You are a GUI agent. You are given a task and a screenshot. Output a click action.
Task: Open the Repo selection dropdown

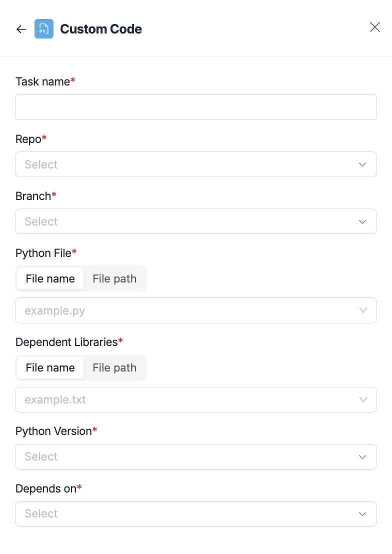click(x=196, y=164)
